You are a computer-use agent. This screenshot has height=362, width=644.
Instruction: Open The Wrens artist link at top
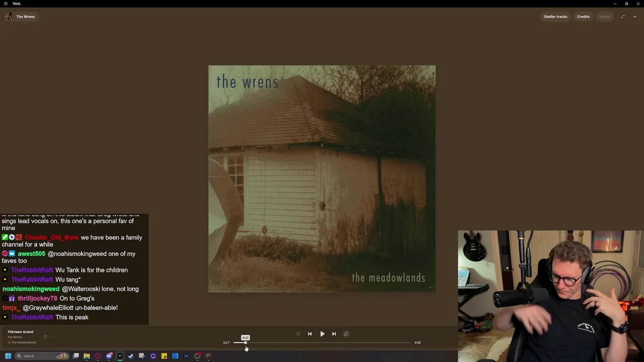click(x=21, y=17)
